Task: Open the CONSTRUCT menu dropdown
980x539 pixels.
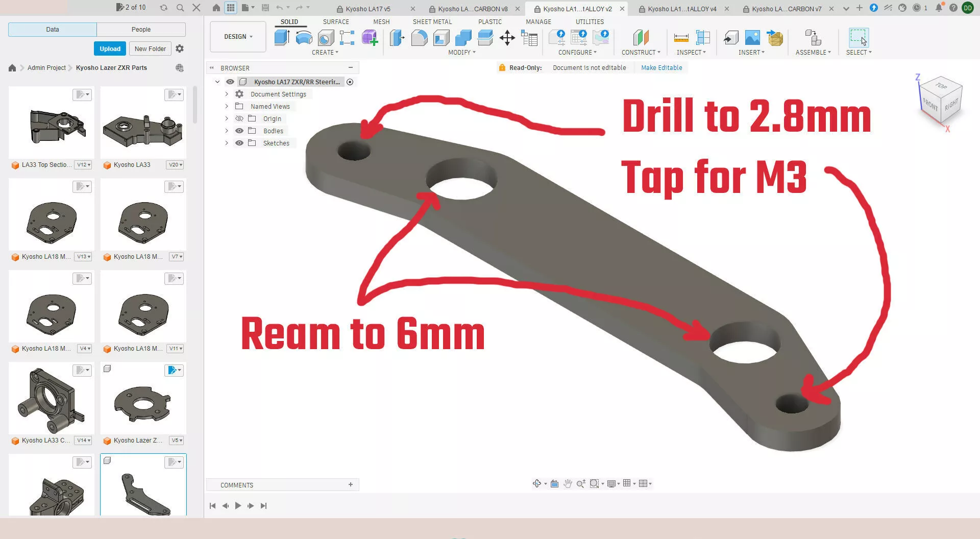Action: (x=641, y=53)
